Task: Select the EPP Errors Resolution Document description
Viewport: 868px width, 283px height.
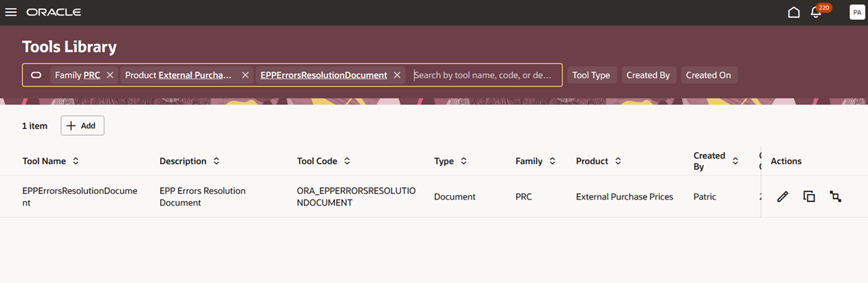Action: (x=202, y=197)
